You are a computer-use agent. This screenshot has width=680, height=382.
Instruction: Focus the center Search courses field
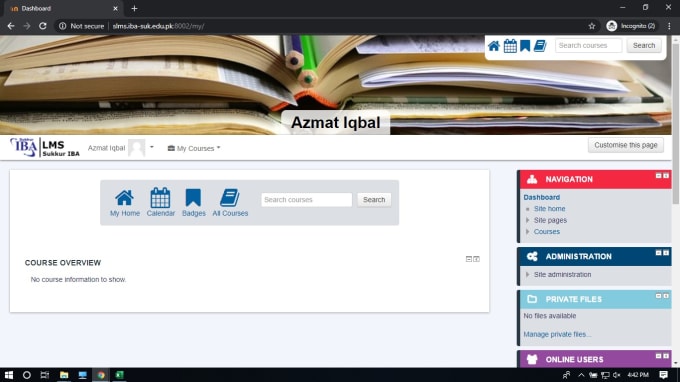(307, 199)
